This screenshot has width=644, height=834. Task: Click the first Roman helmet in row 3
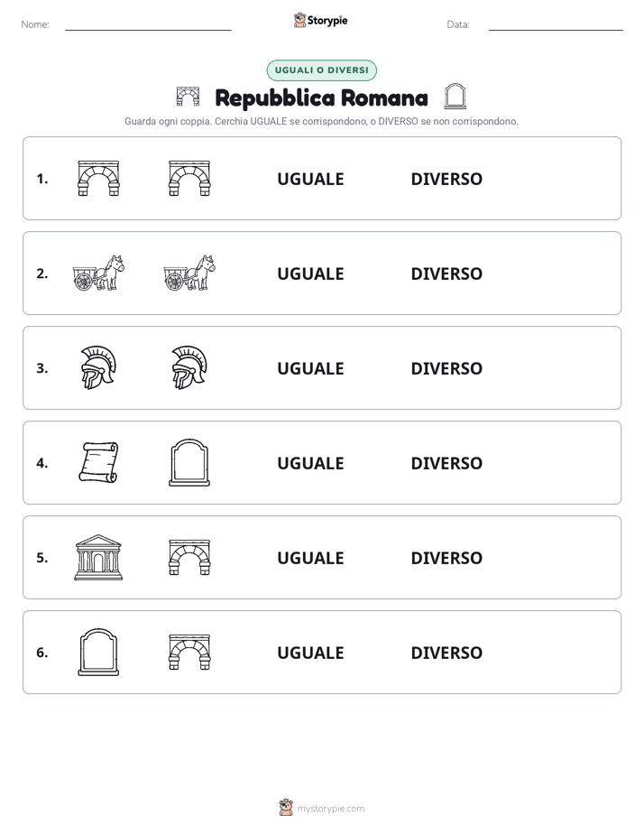coord(98,367)
